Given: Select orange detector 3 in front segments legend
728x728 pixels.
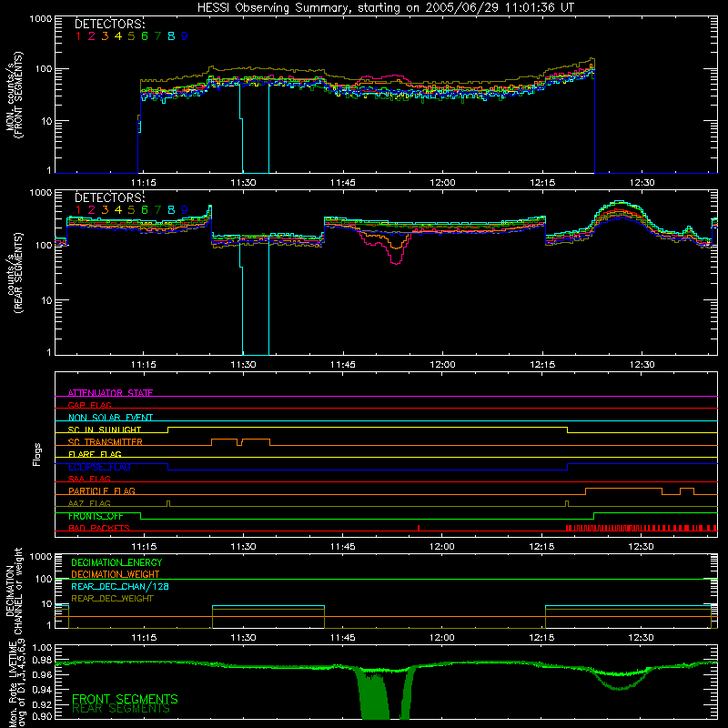Looking at the screenshot, I should 105,36.
